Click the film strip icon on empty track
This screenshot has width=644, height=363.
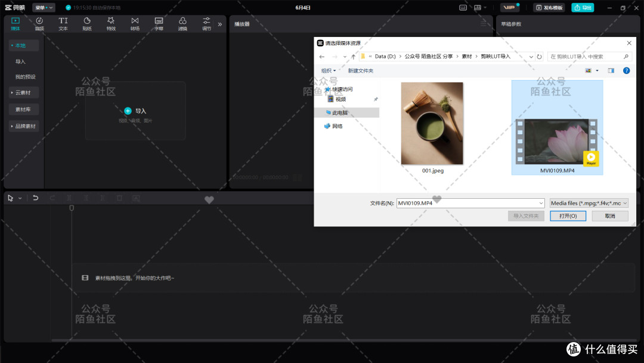pyautogui.click(x=85, y=278)
